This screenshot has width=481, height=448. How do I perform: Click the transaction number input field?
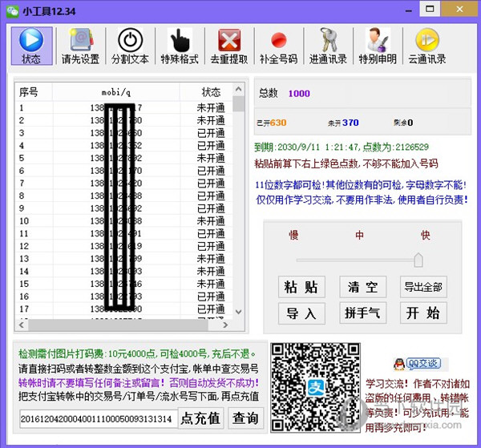click(x=98, y=419)
